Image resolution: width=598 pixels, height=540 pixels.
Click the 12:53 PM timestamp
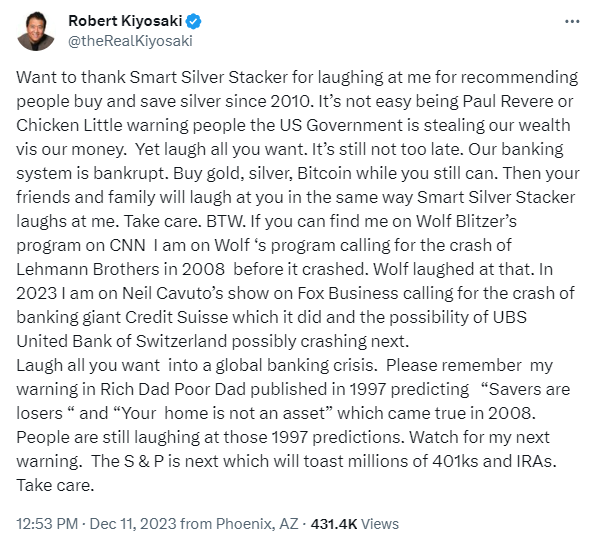tap(47, 524)
